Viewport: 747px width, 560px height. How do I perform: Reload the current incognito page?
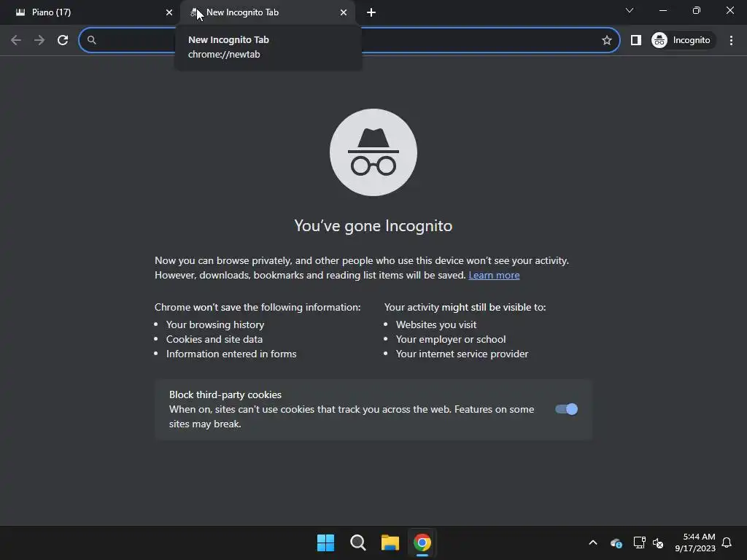click(x=63, y=40)
